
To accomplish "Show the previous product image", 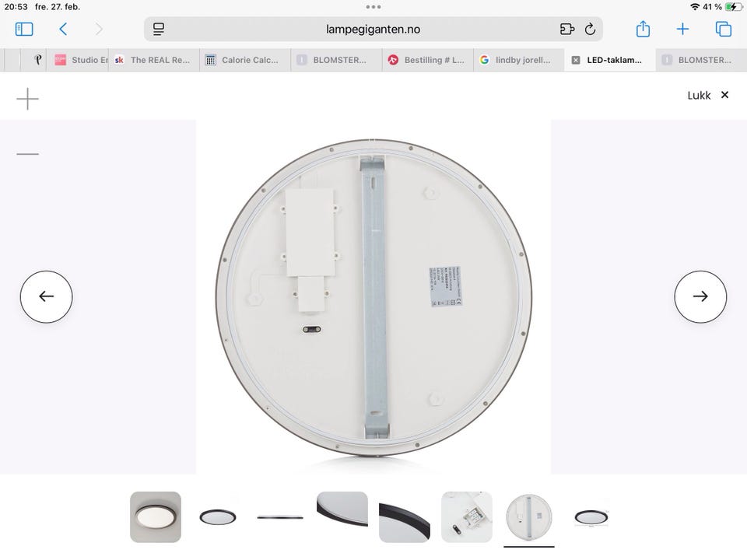I will 46,296.
